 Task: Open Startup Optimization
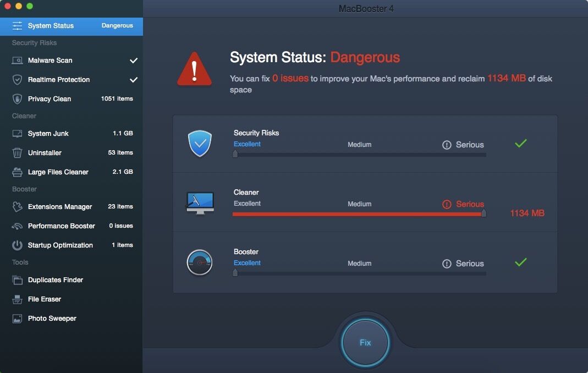click(x=72, y=245)
